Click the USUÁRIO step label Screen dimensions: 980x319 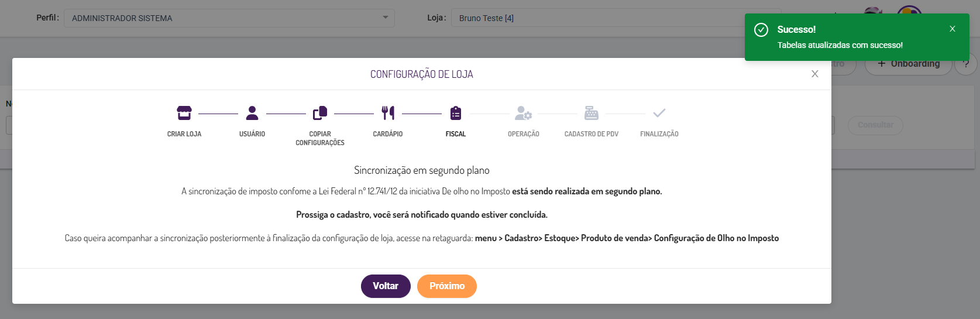[x=252, y=134]
